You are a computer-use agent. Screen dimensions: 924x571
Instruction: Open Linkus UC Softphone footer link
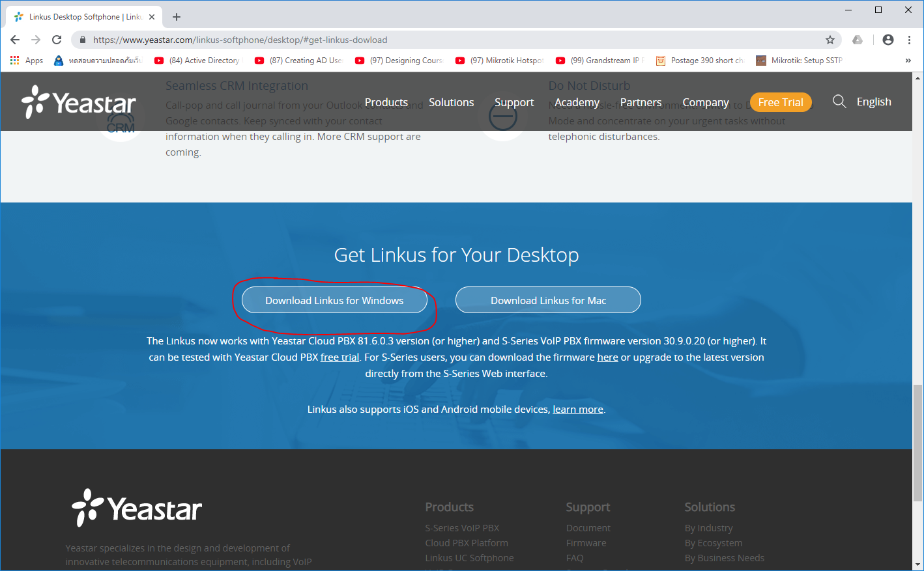469,558
